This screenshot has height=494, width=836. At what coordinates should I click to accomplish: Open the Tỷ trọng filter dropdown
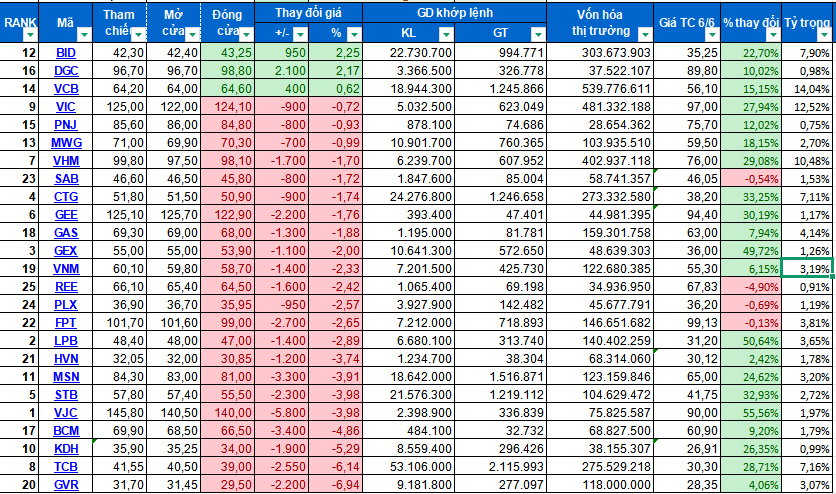tap(824, 35)
